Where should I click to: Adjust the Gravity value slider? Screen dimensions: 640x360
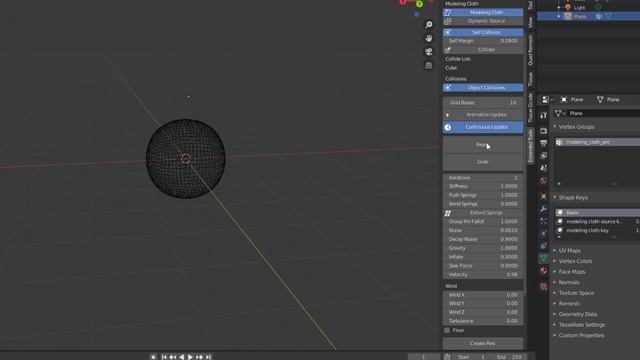(x=483, y=248)
